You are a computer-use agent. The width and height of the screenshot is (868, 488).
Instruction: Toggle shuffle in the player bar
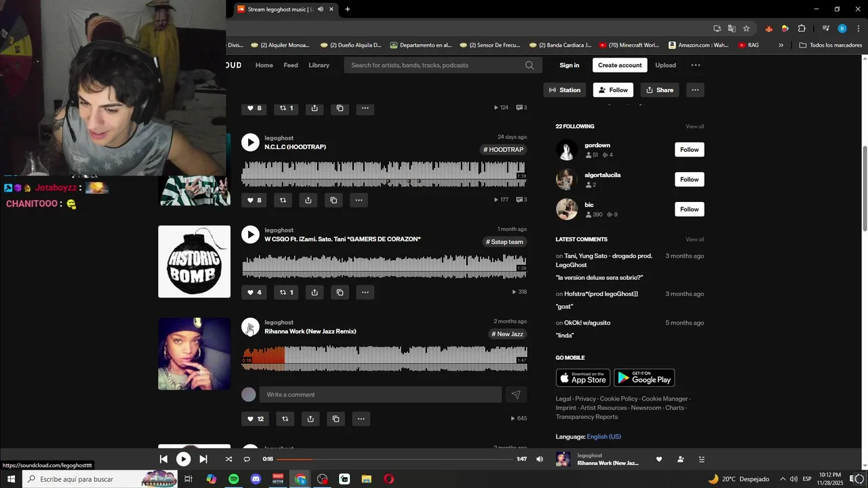(x=229, y=459)
